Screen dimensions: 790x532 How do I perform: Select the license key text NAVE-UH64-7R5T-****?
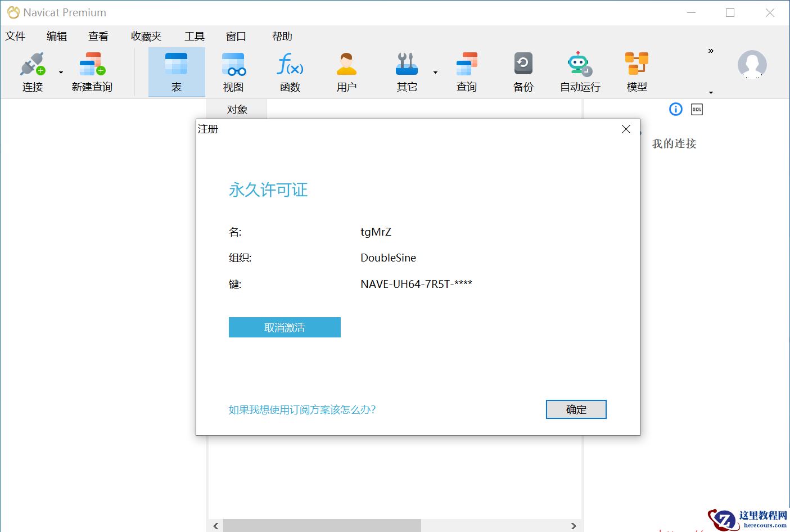pos(416,284)
